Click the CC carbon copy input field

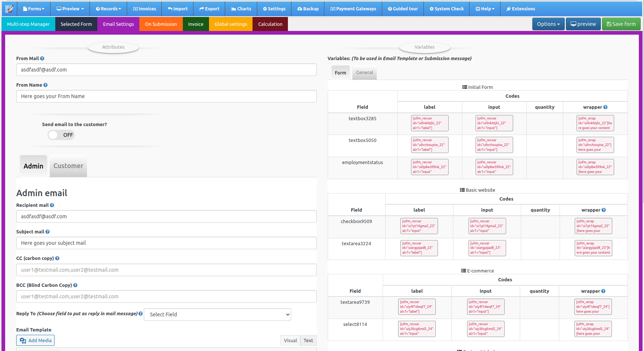tap(166, 270)
